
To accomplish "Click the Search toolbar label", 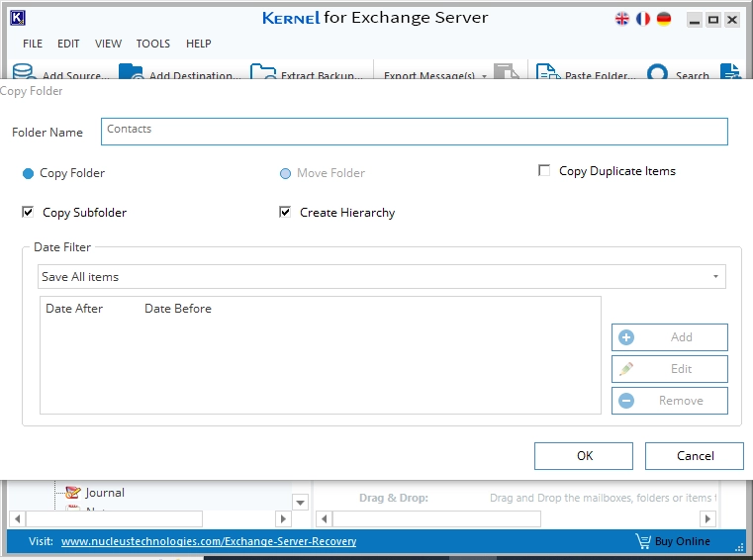I will pos(693,75).
